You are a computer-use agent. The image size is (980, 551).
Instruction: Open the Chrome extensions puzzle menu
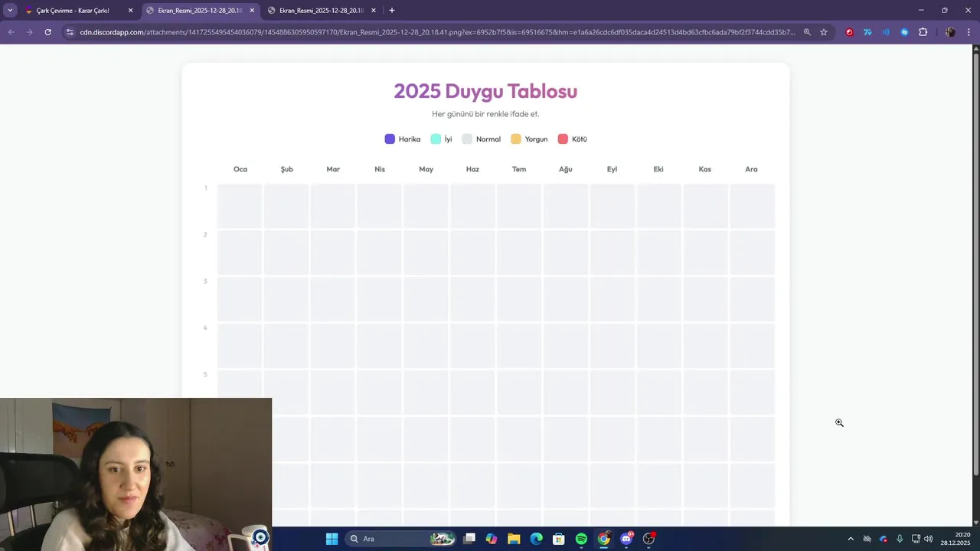923,32
